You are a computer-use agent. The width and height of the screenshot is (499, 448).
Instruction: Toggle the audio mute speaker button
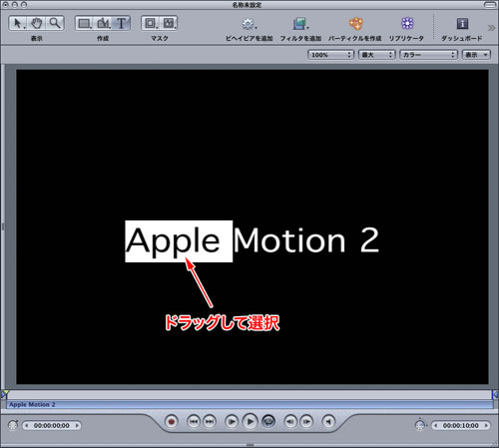[328, 422]
